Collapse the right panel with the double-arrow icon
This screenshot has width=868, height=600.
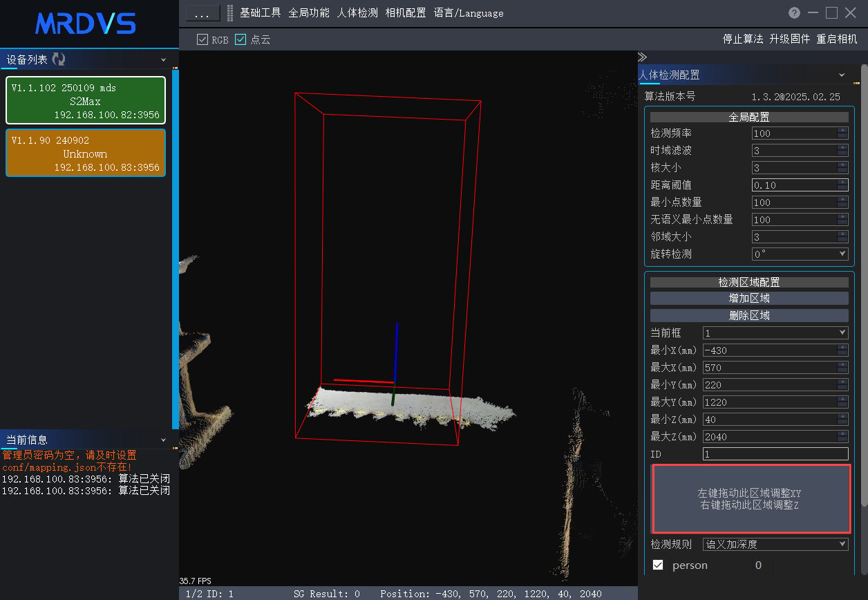point(642,57)
